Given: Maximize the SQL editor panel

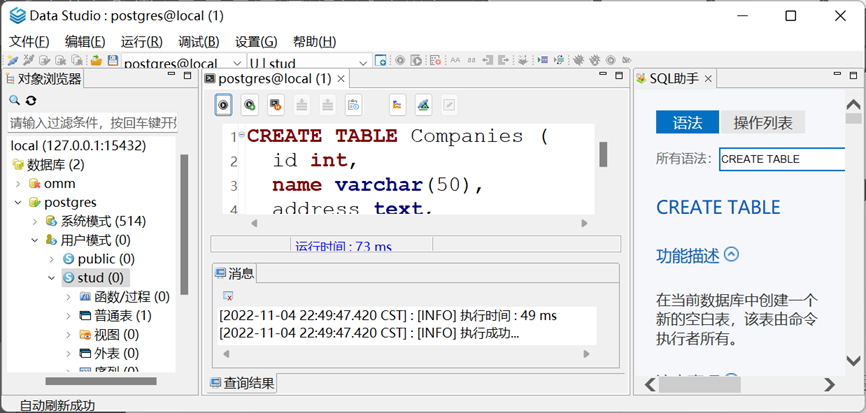Looking at the screenshot, I should (x=620, y=76).
